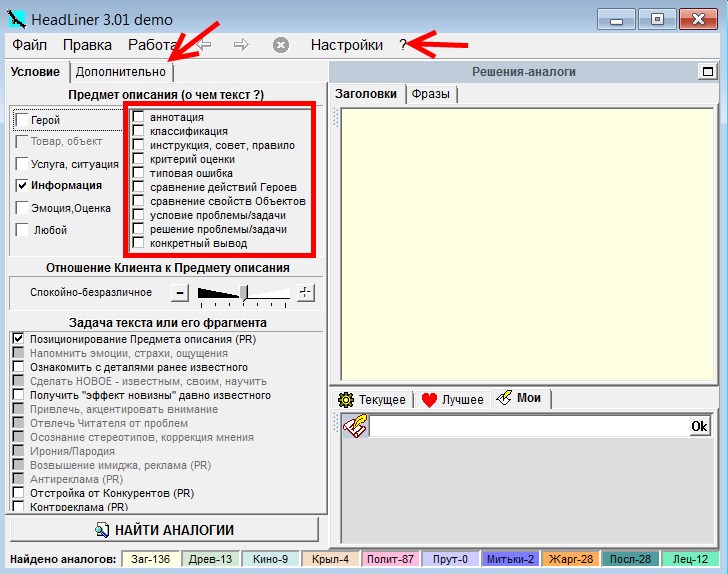The image size is (728, 574).
Task: Switch to the Фразы tab
Action: tap(431, 94)
